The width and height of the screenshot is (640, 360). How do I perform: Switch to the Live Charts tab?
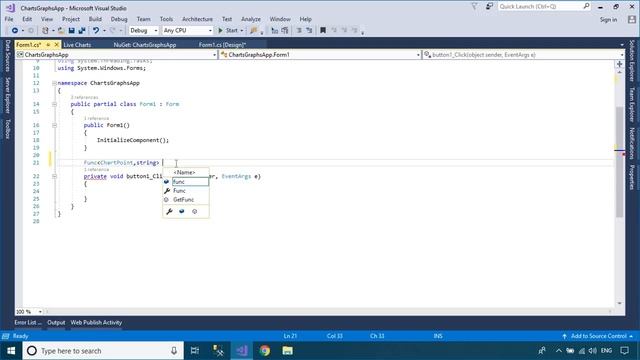click(77, 45)
